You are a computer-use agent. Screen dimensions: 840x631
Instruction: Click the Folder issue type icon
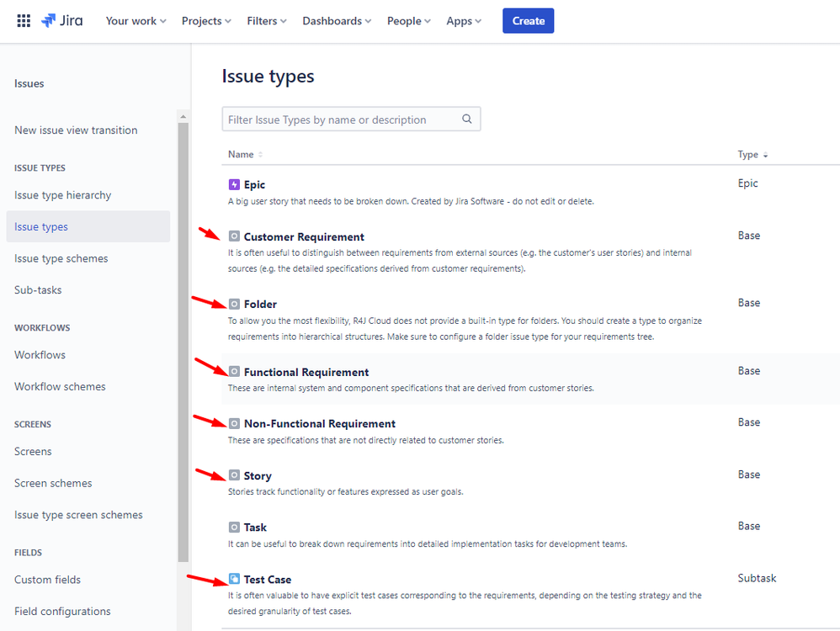tap(234, 305)
